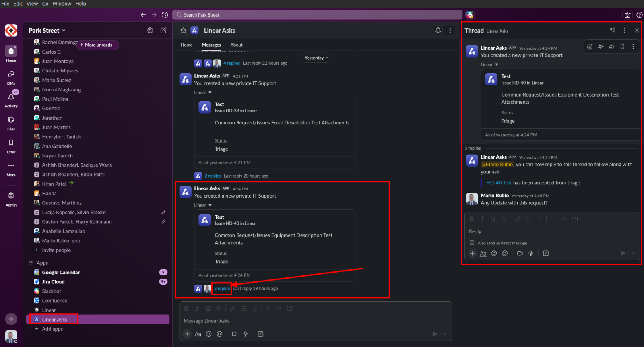Record audio clip in Message Linear Asks composer
This screenshot has height=347, width=644.
pyautogui.click(x=246, y=334)
